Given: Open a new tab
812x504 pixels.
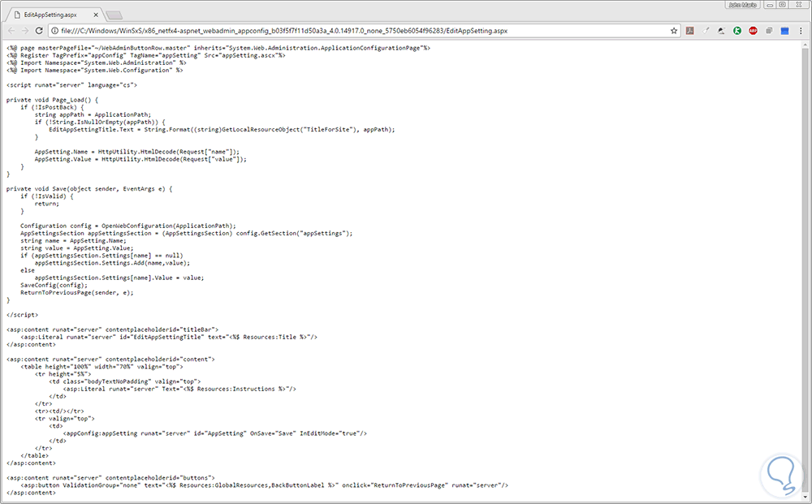Looking at the screenshot, I should pyautogui.click(x=114, y=15).
